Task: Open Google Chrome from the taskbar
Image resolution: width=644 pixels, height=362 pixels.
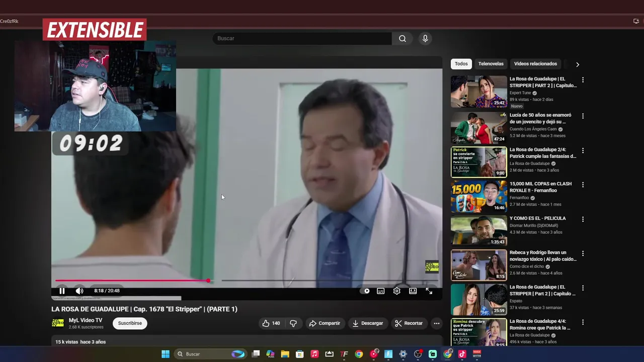Action: (x=359, y=354)
